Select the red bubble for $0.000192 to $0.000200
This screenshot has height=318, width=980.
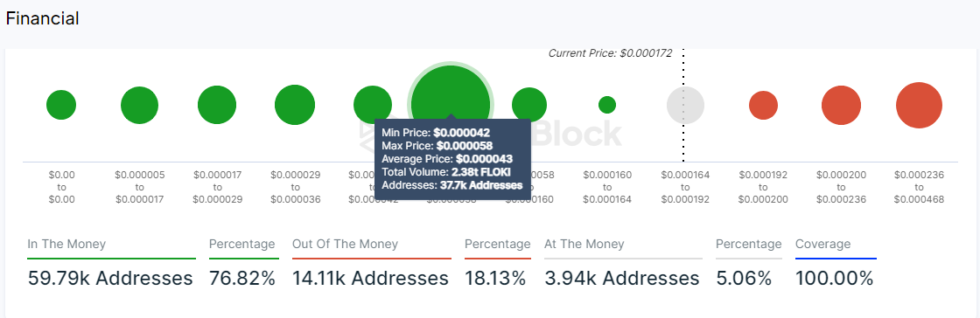(763, 105)
